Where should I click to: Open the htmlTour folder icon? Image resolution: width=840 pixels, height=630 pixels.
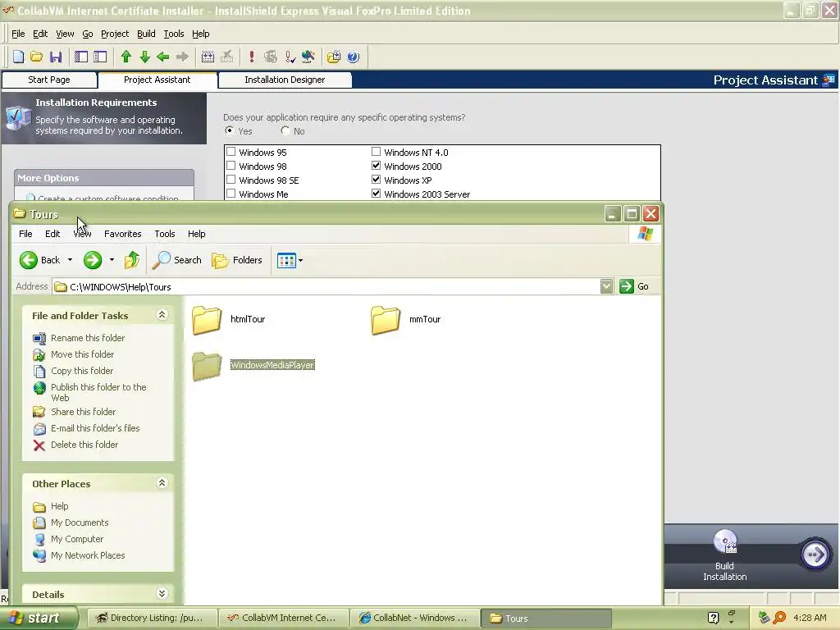[207, 320]
